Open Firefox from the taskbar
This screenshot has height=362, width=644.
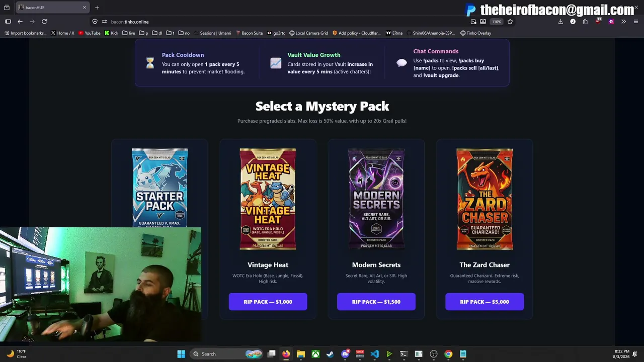point(286,354)
